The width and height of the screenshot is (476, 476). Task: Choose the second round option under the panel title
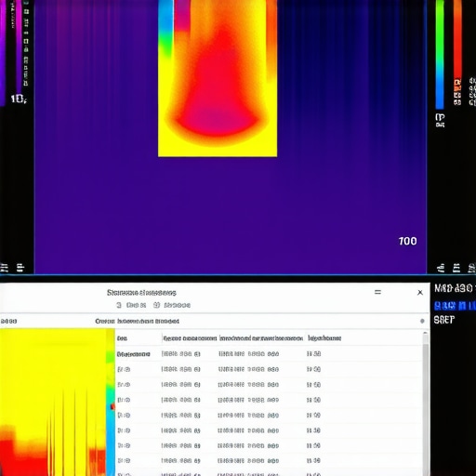point(157,305)
